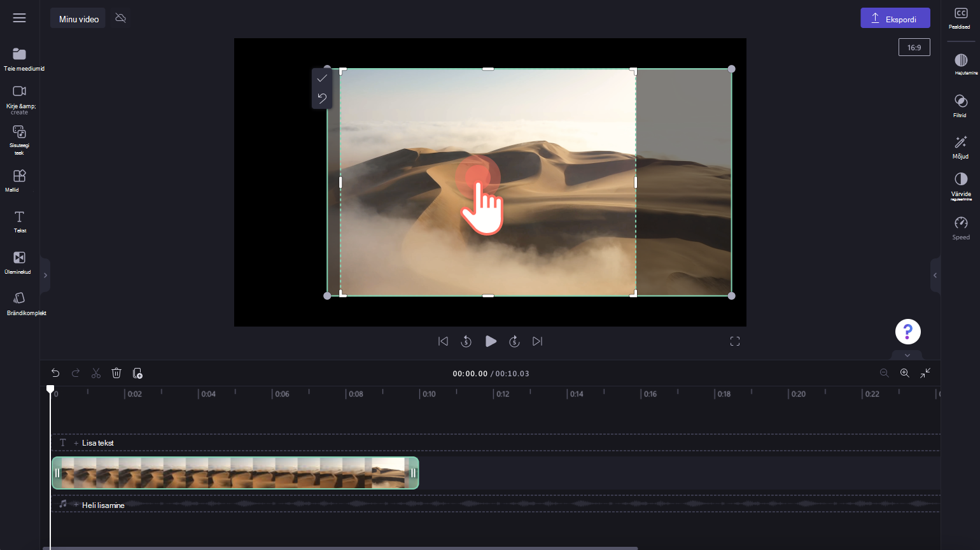Confirm crop with the checkmark icon
This screenshot has width=980, height=550.
(322, 78)
